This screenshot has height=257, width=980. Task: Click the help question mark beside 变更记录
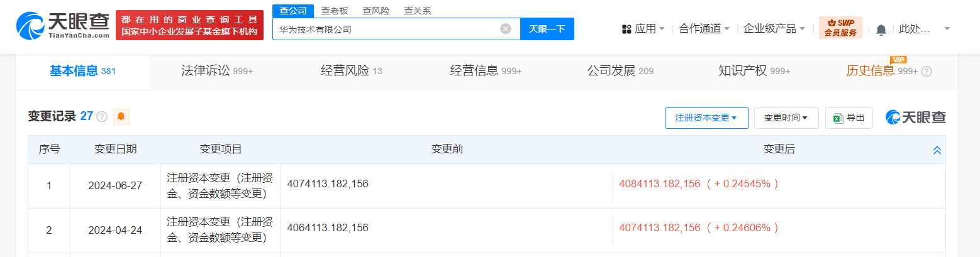pos(102,117)
